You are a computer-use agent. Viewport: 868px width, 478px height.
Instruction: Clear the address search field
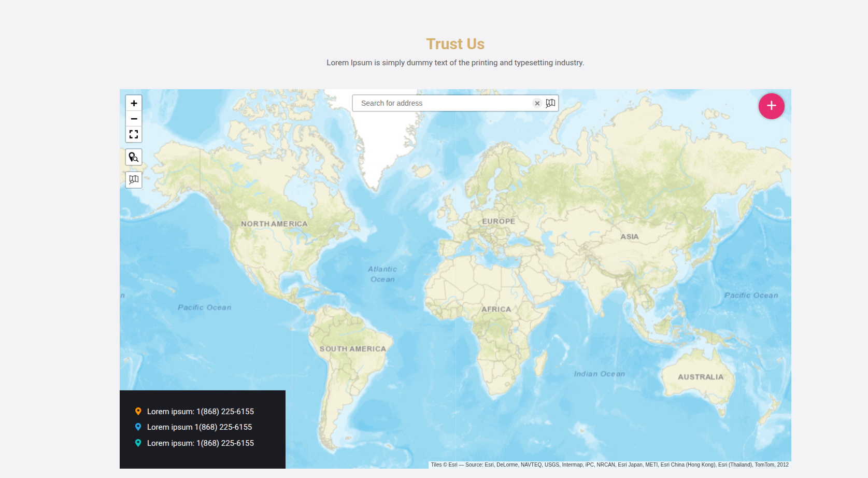537,103
